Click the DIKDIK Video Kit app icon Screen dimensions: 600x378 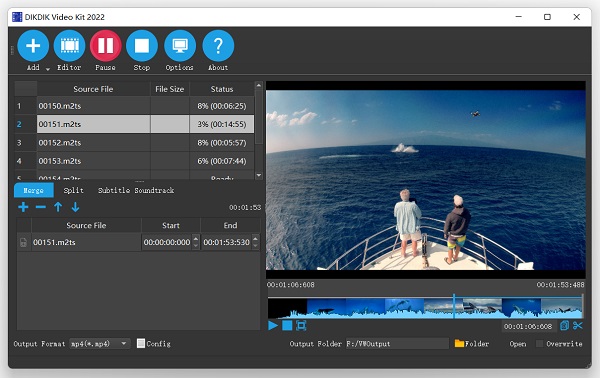coord(17,17)
